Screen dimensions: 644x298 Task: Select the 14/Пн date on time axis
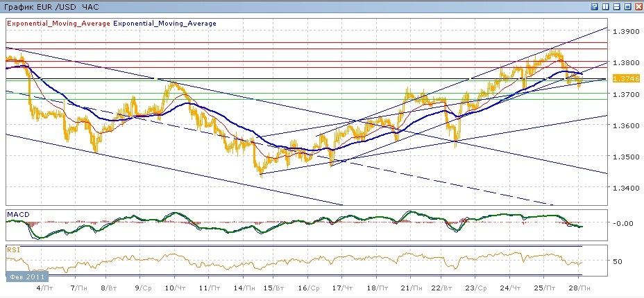coord(246,288)
